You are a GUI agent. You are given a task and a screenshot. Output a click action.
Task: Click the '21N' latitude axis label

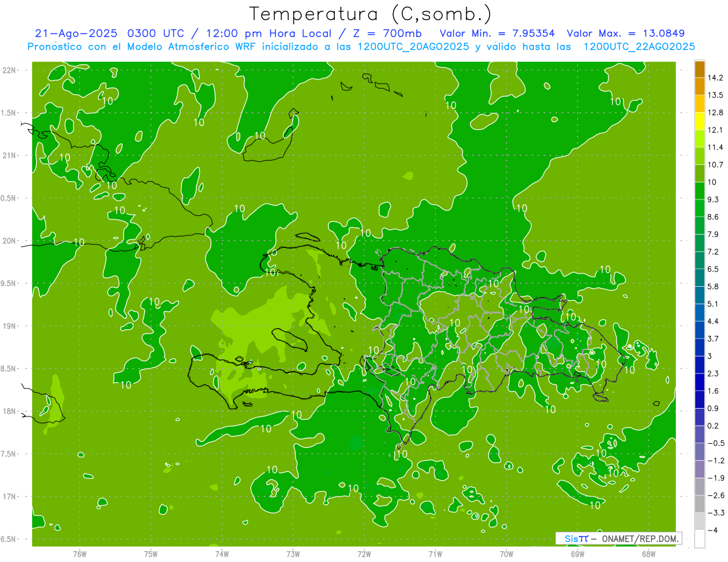coord(9,155)
